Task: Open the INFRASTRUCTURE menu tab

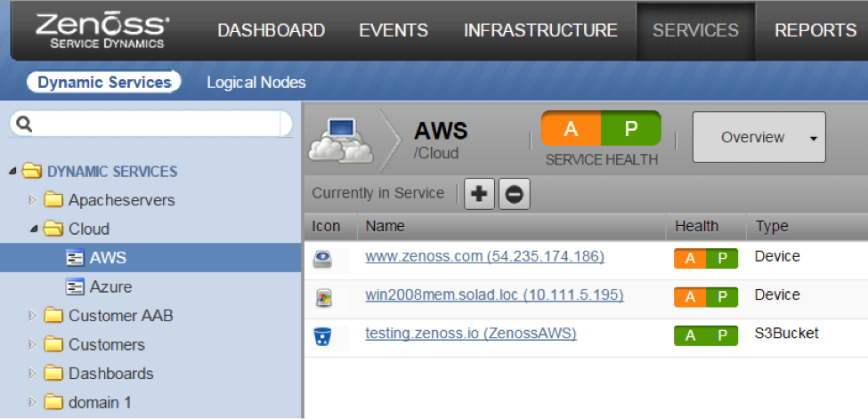Action: pyautogui.click(x=540, y=30)
